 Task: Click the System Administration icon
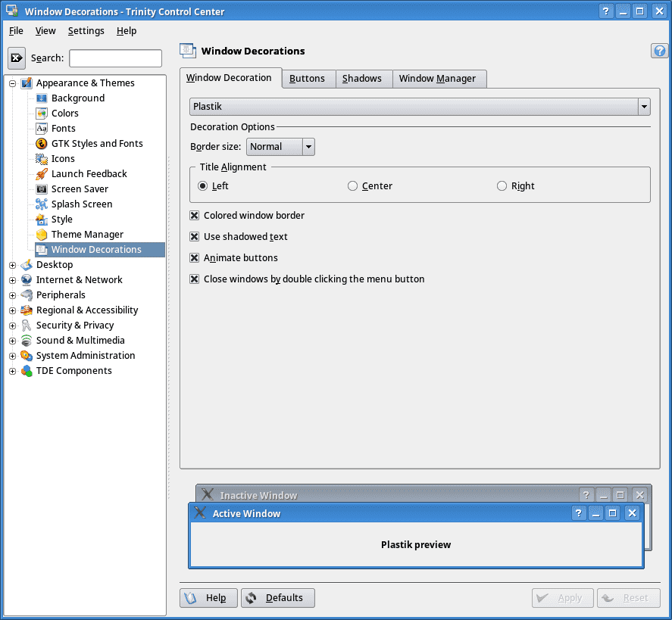coord(27,356)
